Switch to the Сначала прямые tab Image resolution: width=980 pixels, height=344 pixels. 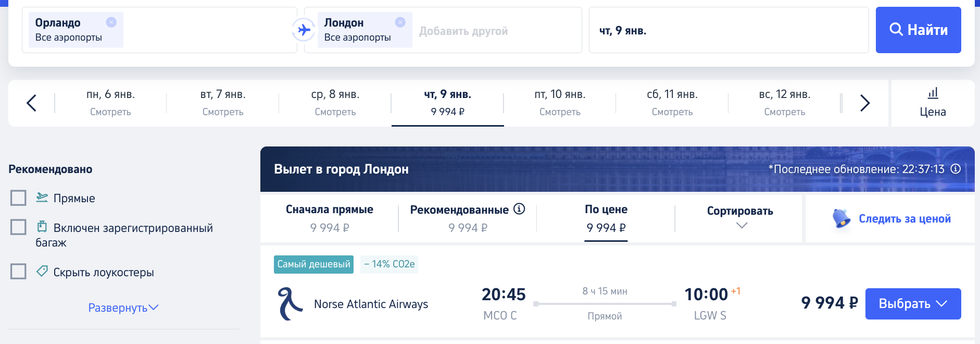tap(329, 218)
